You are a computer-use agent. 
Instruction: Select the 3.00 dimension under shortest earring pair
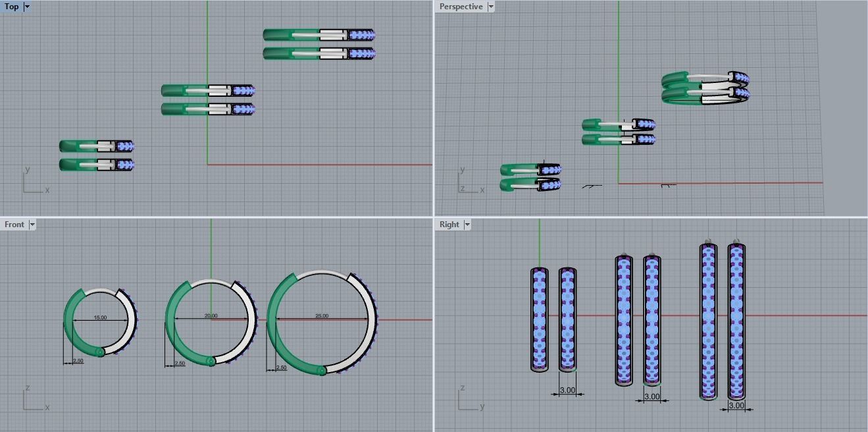click(567, 391)
